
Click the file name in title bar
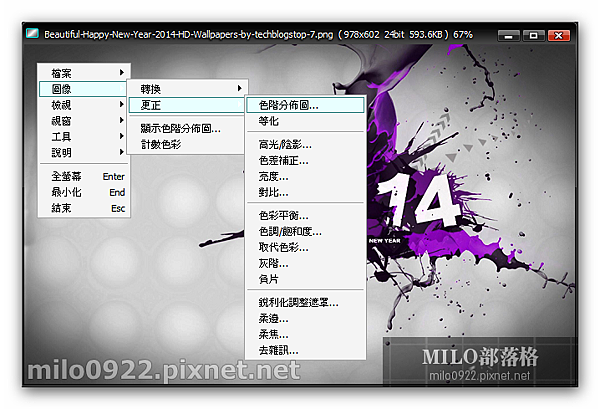point(188,35)
